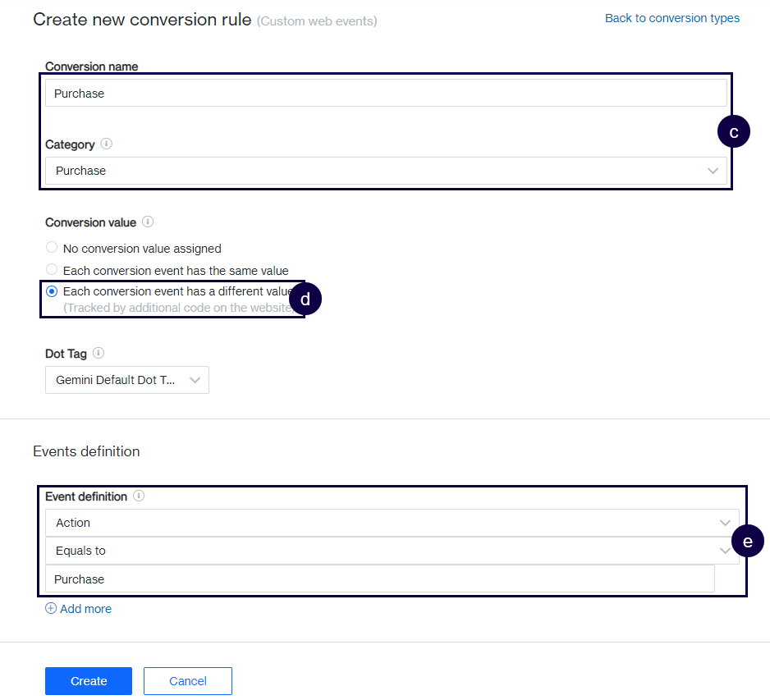Screen dimensions: 770x700
Task: Click the plus icon next to Add more
Action: coord(52,608)
